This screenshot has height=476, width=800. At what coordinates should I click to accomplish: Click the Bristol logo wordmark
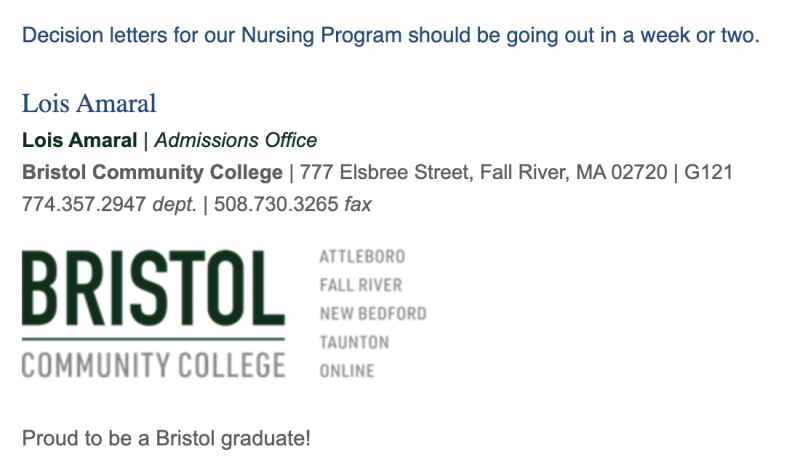tap(153, 290)
